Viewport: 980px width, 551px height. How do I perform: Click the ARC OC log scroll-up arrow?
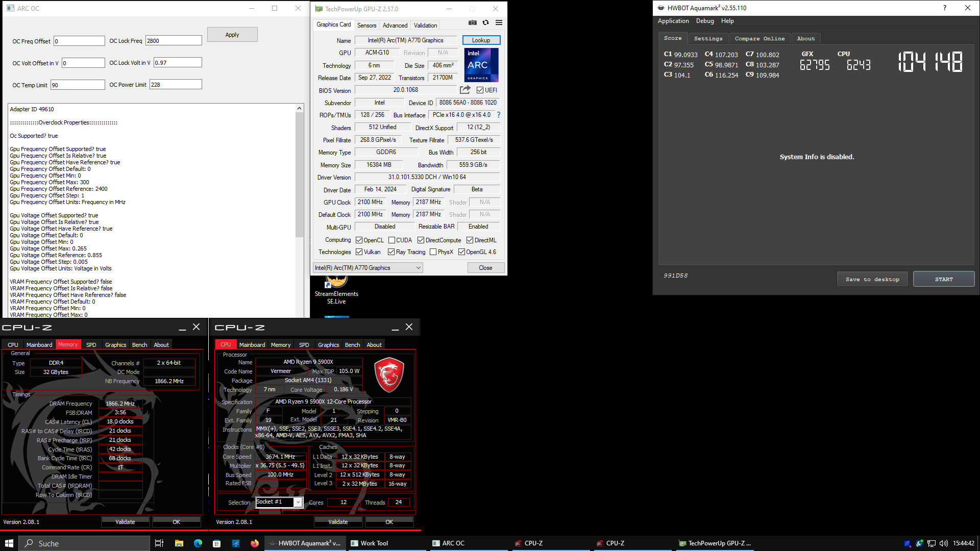(x=300, y=108)
